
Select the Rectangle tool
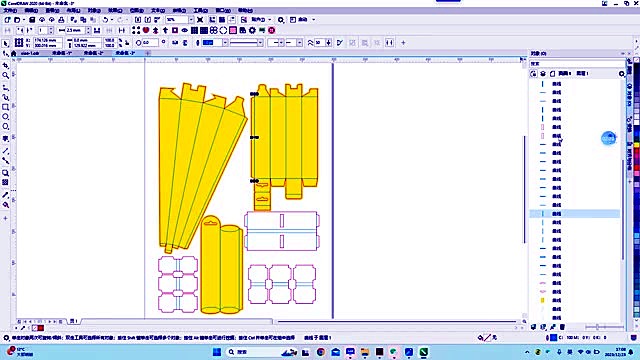(x=5, y=107)
